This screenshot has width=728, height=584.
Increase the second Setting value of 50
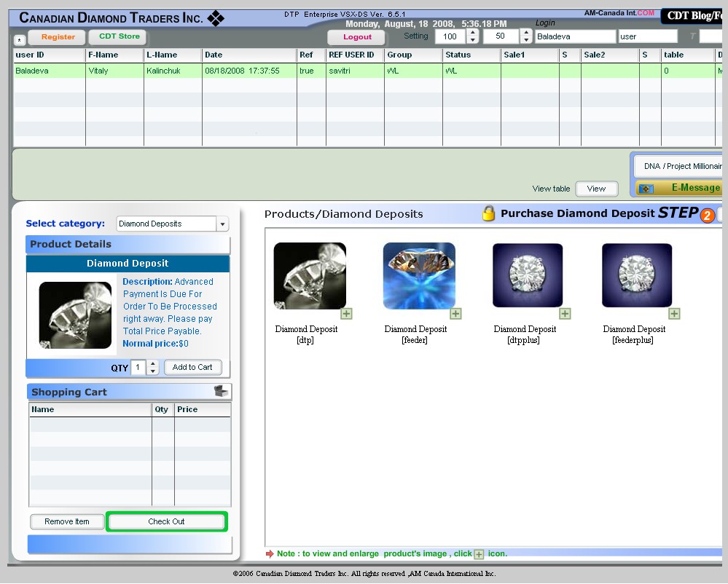pos(526,33)
